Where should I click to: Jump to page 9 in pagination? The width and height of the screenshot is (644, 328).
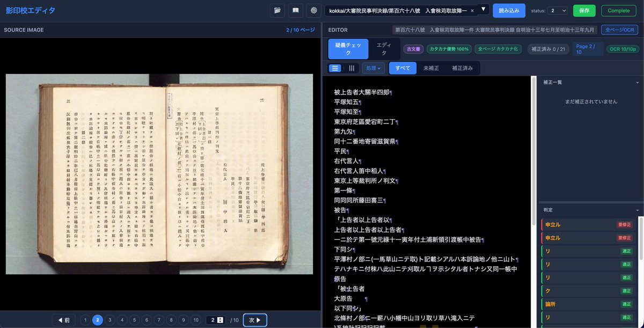coord(184,320)
